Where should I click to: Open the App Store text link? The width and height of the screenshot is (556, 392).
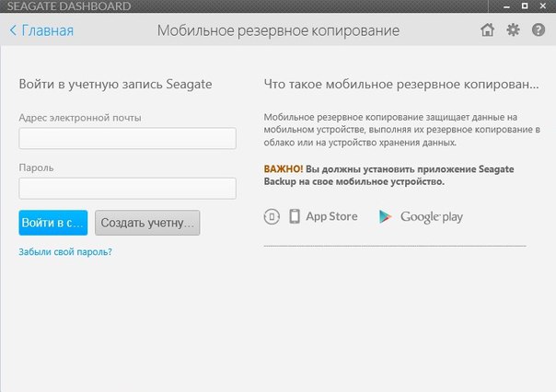[331, 217]
